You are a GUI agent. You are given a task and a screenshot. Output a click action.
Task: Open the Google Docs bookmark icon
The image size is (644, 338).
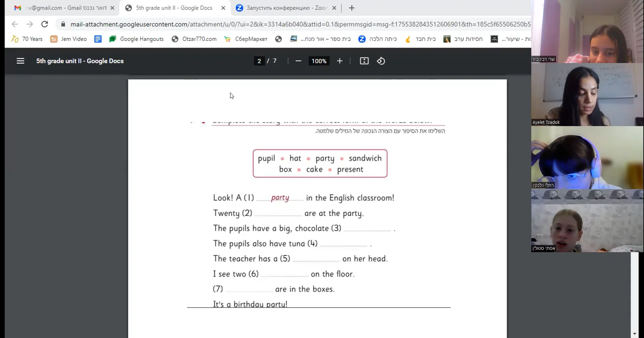[x=98, y=39]
